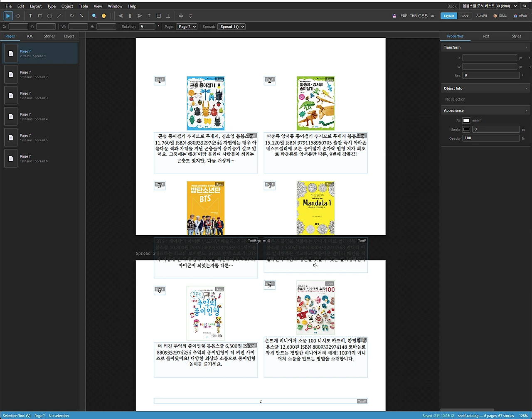This screenshot has height=419, width=532.
Task: Click the Opacity value field
Action: tap(491, 138)
